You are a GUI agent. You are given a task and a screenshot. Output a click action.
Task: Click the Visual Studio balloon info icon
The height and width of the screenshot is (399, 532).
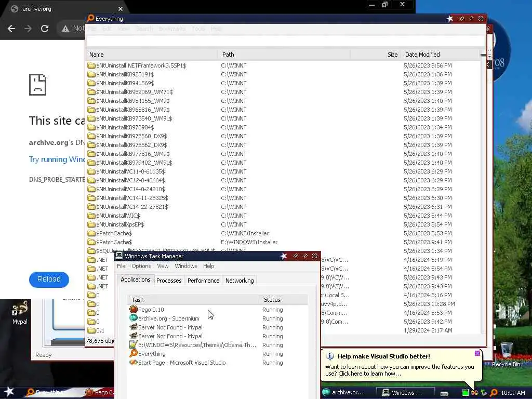[330, 356]
